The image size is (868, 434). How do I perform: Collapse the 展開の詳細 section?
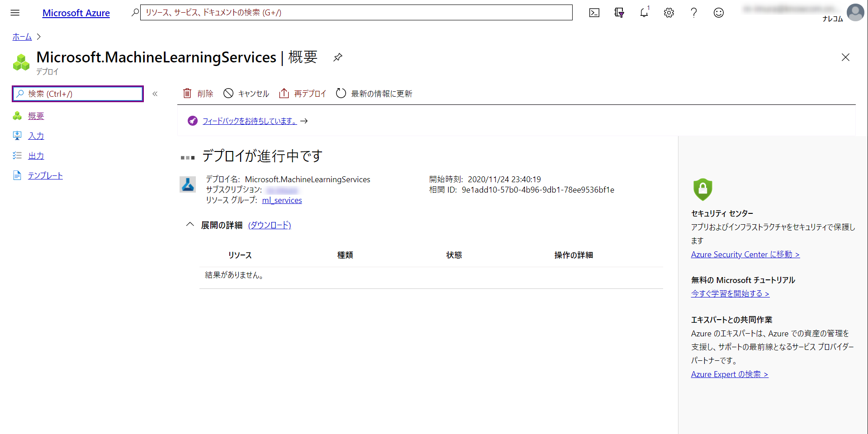click(190, 225)
